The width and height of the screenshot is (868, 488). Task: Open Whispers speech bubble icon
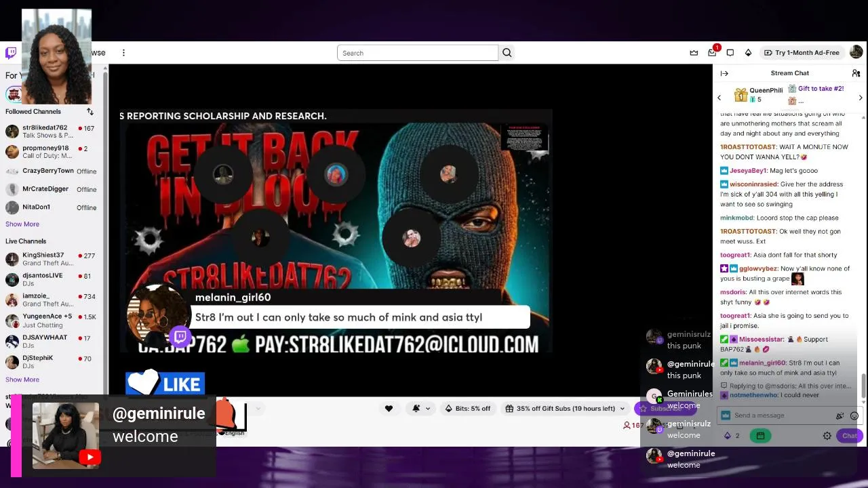point(730,53)
